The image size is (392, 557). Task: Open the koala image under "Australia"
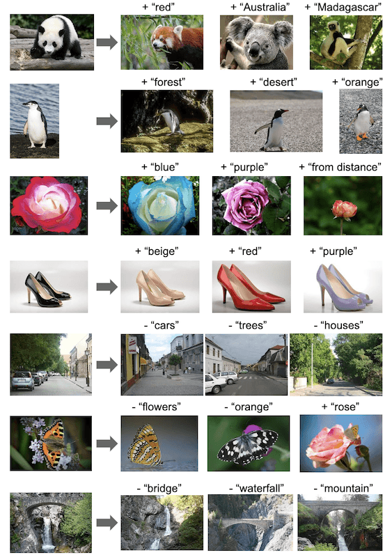click(x=257, y=42)
